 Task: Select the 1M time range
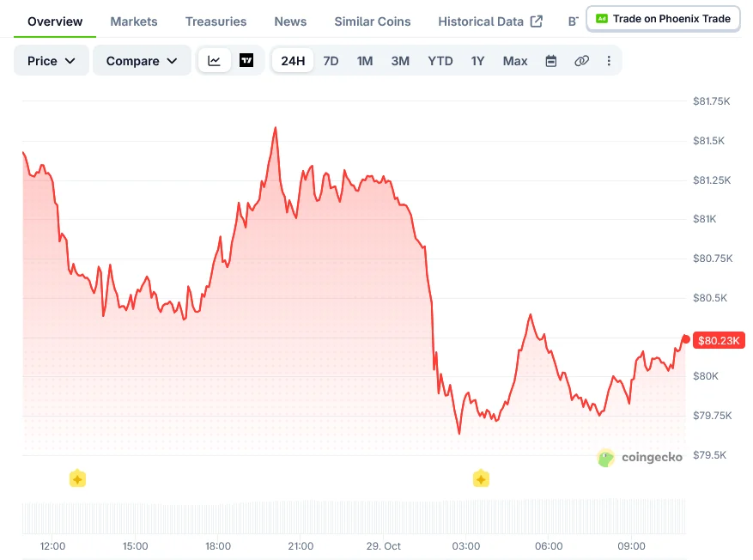[365, 61]
